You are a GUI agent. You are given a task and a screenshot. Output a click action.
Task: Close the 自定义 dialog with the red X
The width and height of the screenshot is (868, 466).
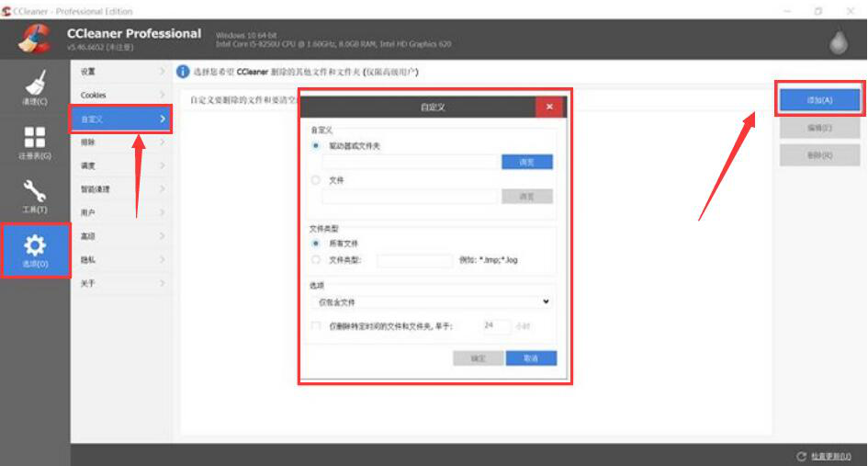549,107
